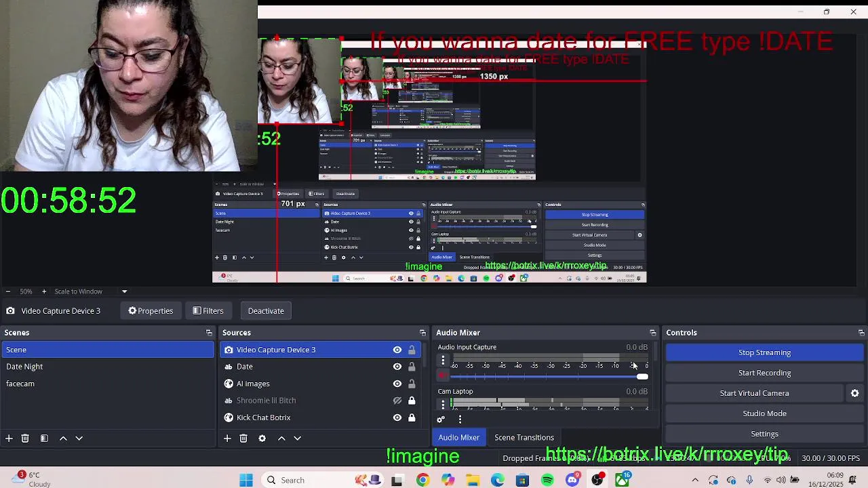Zoom in preview with plus icon
This screenshot has width=868, height=488.
coord(44,291)
